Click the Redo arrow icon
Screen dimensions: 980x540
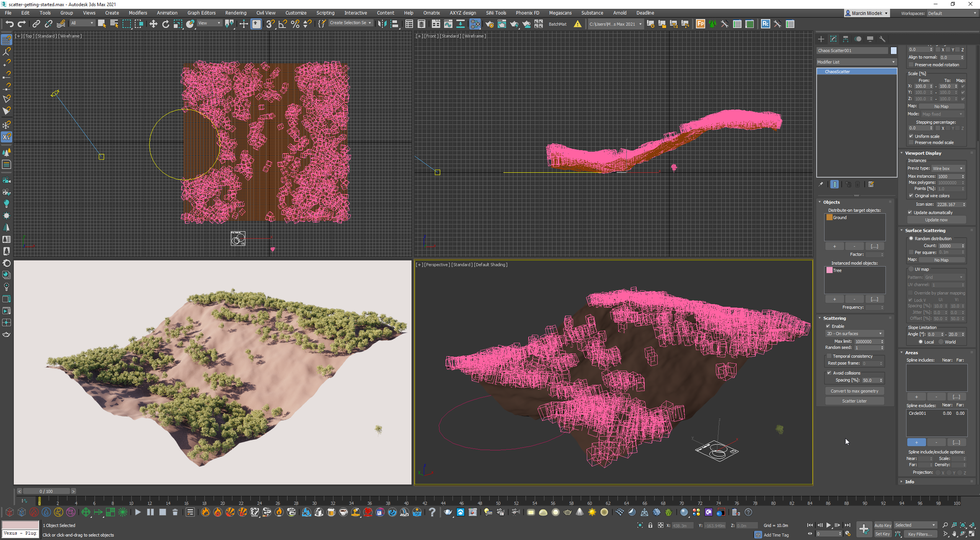(x=22, y=24)
